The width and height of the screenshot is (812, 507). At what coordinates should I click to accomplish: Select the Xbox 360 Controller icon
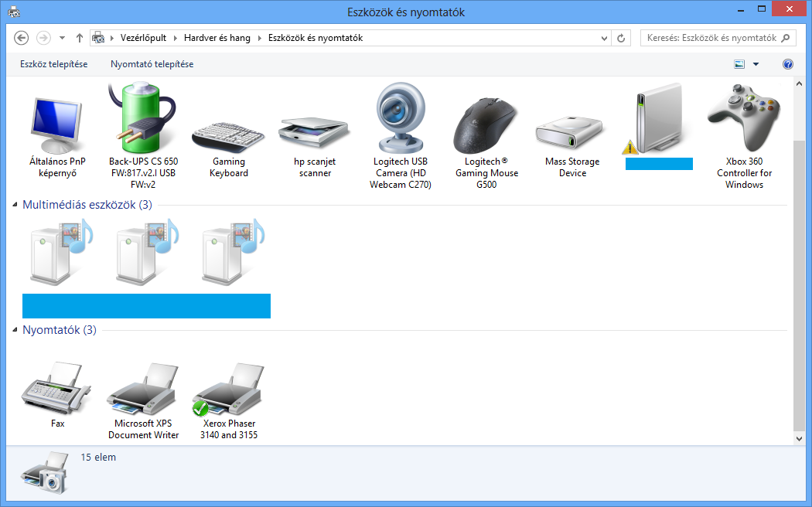744,117
